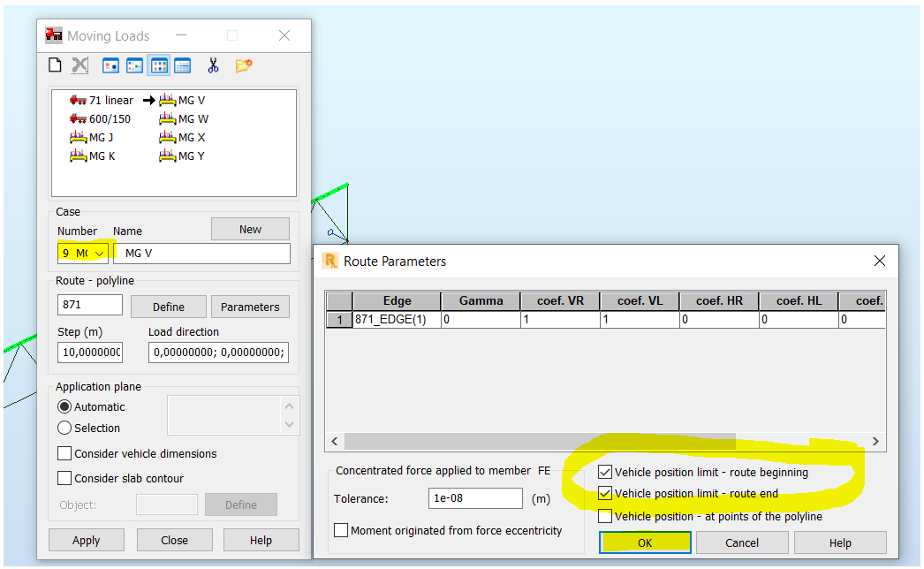This screenshot has height=569, width=924.
Task: Enable Vehicle position at points of the polyline
Action: click(606, 516)
